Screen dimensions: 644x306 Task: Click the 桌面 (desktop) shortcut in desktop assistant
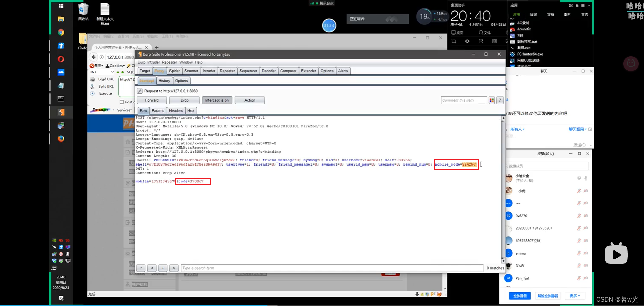point(457,32)
